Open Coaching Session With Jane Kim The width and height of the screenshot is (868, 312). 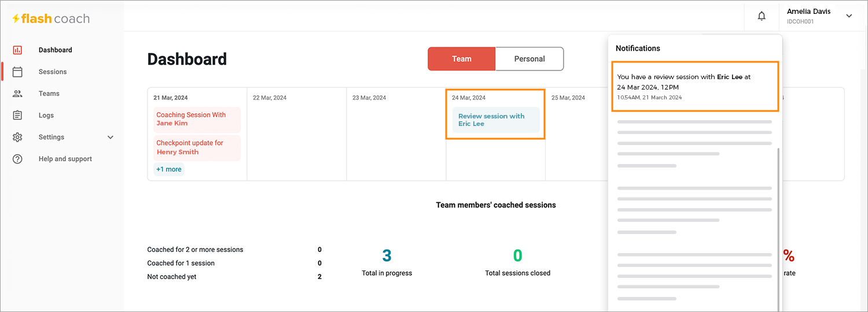click(x=197, y=119)
